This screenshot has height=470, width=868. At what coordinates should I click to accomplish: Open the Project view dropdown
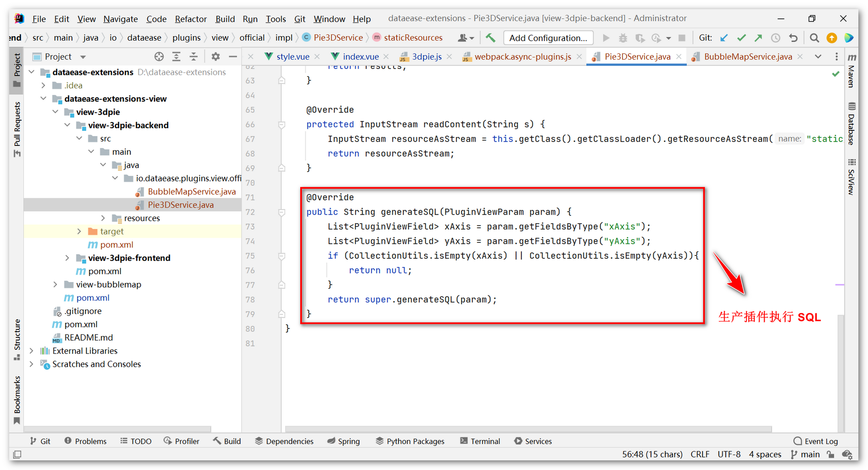pos(83,57)
